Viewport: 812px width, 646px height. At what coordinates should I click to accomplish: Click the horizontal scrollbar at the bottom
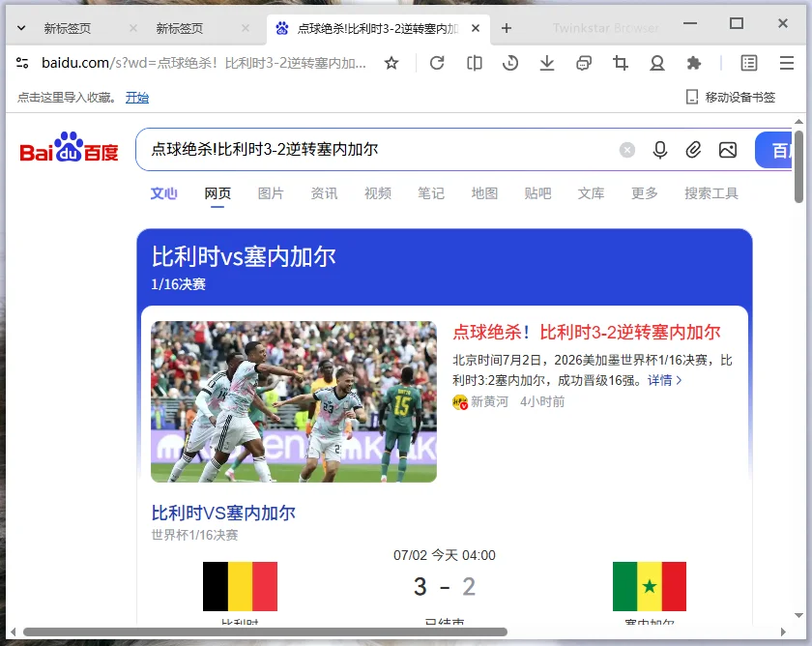tap(265, 631)
